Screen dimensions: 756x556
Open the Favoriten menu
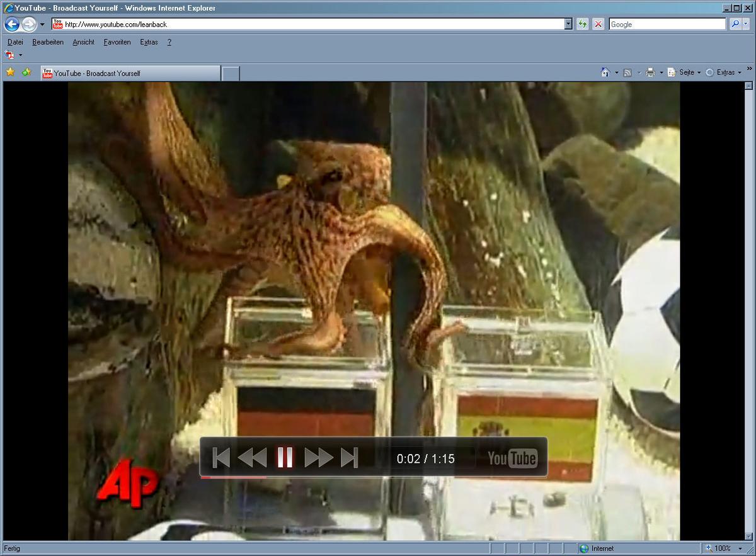pyautogui.click(x=117, y=42)
